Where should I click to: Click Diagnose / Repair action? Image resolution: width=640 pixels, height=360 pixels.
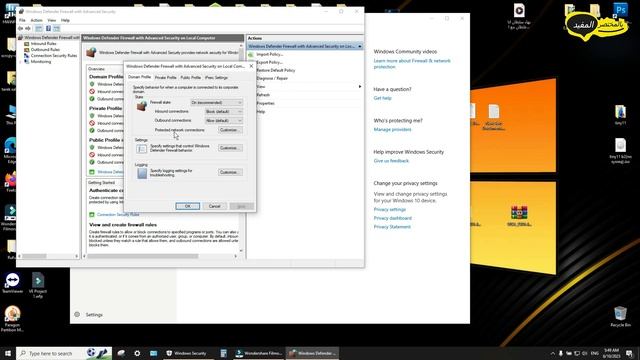tap(272, 78)
